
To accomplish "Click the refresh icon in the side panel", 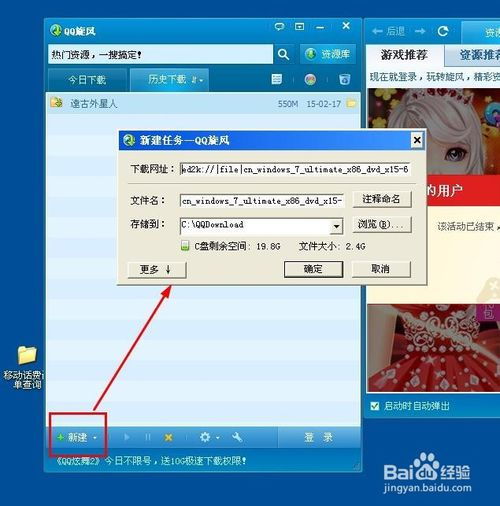I will coord(443,31).
